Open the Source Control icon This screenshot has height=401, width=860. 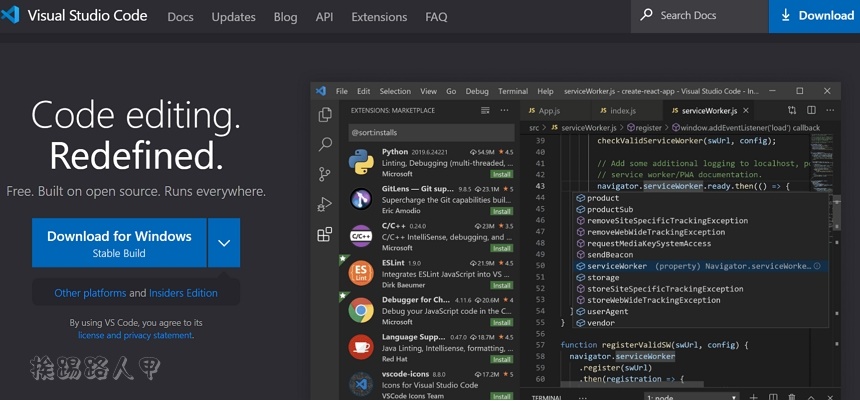click(x=325, y=174)
